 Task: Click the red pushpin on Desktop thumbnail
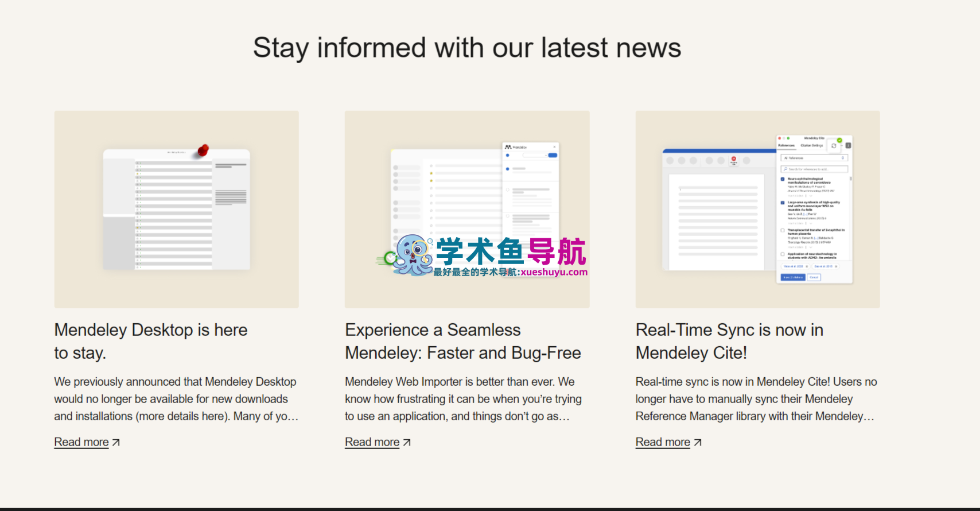click(x=203, y=150)
